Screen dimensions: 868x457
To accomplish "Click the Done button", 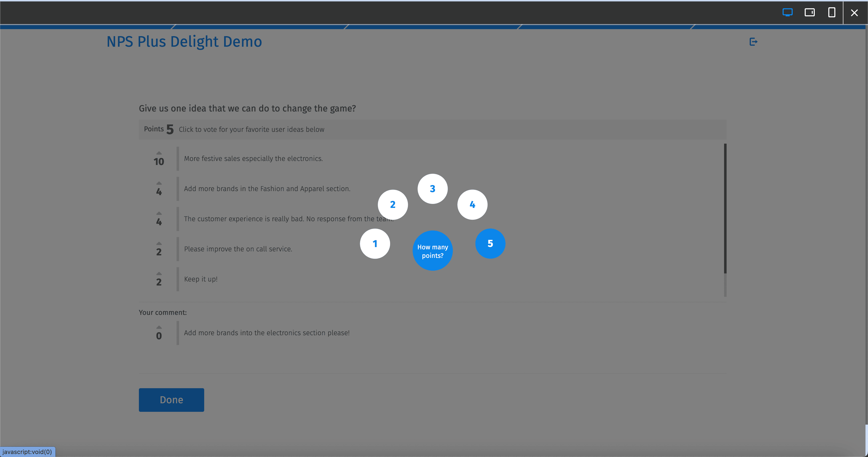I will pos(171,400).
